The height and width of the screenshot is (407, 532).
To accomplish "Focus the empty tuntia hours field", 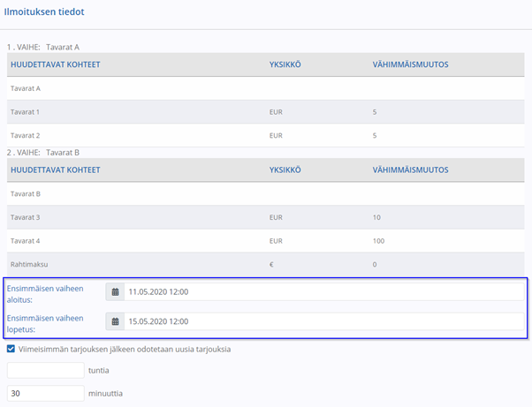I will point(46,370).
